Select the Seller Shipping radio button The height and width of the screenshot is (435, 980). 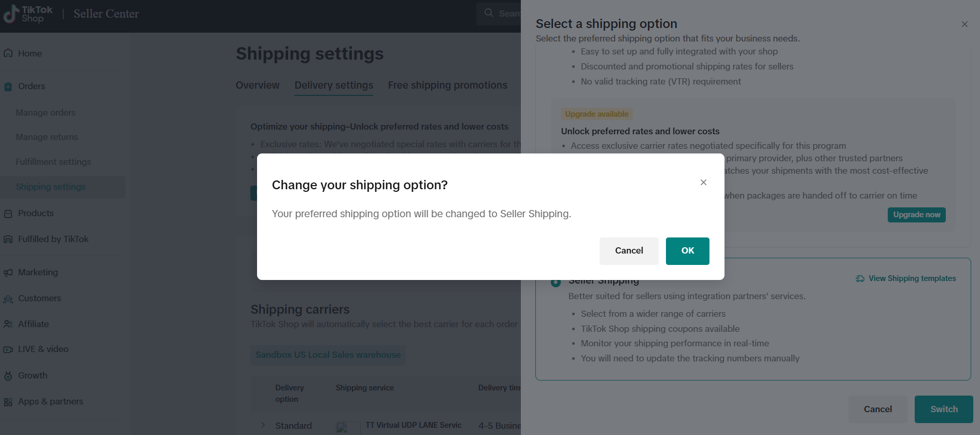(x=556, y=282)
